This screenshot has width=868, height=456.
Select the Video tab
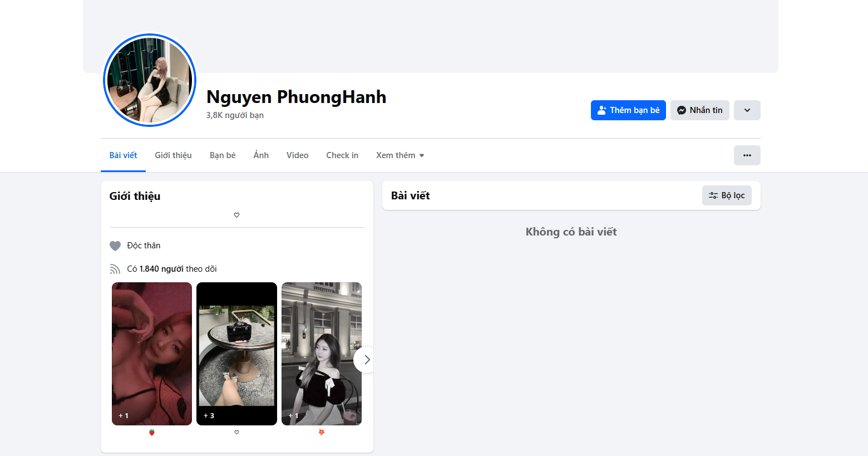coord(297,155)
